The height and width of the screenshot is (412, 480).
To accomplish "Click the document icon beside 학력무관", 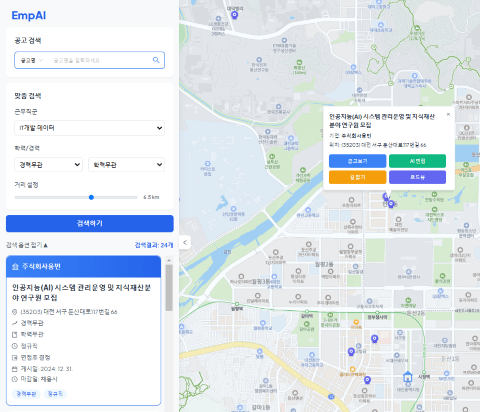I will (14, 334).
